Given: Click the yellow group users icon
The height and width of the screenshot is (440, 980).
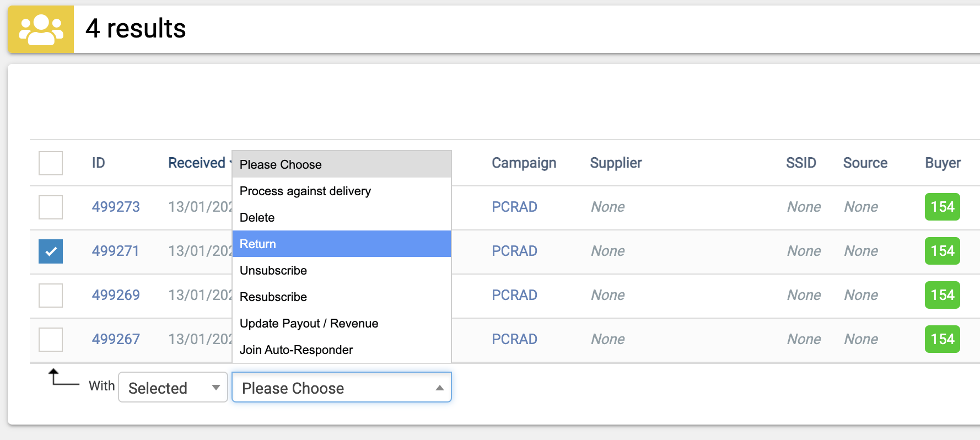Looking at the screenshot, I should (x=41, y=29).
